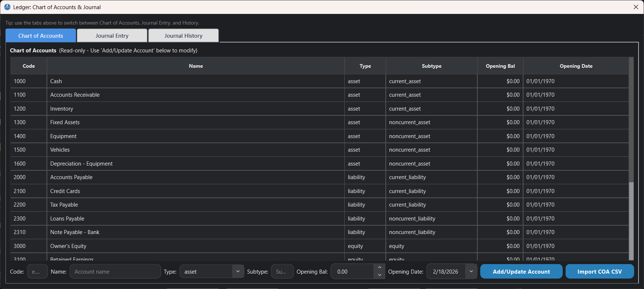Viewport: 644px width, 289px height.
Task: Click the Ledger app icon in title bar
Action: pos(7,7)
